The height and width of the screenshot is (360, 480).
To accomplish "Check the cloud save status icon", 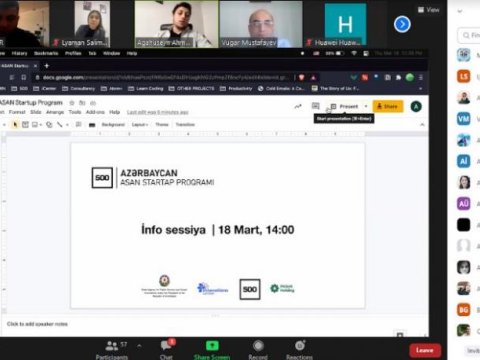I will tap(93, 103).
